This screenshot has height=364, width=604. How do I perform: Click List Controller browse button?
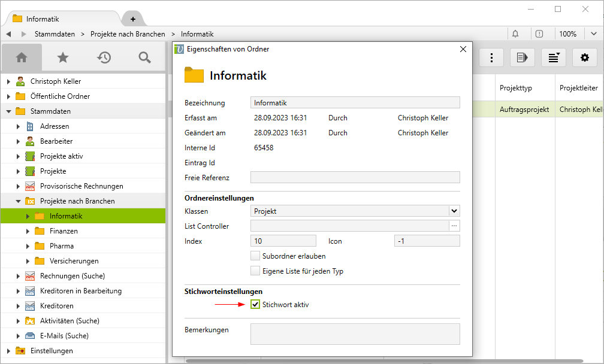pos(454,226)
